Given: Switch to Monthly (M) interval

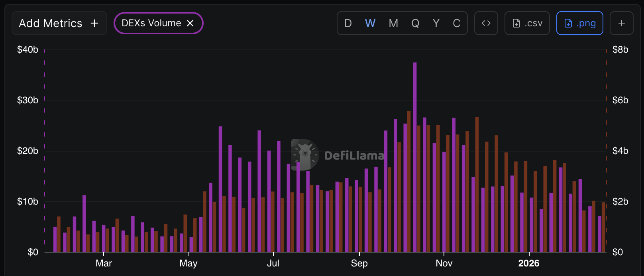Looking at the screenshot, I should [x=393, y=23].
